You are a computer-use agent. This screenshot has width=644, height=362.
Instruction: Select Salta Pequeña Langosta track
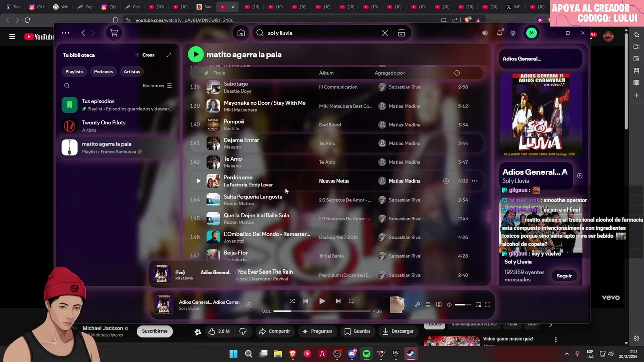pyautogui.click(x=337, y=200)
